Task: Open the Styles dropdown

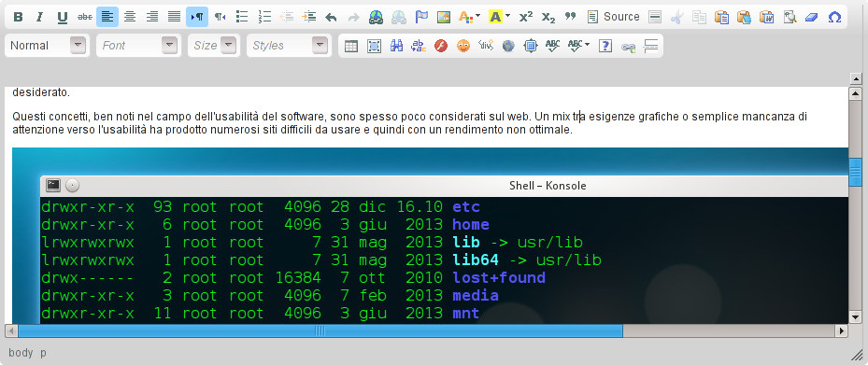Action: tap(289, 46)
